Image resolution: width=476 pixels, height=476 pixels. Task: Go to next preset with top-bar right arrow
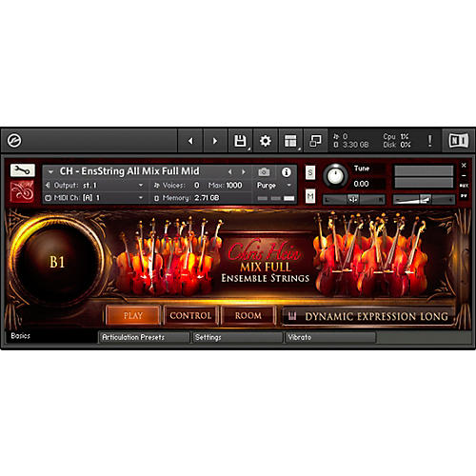(215, 141)
